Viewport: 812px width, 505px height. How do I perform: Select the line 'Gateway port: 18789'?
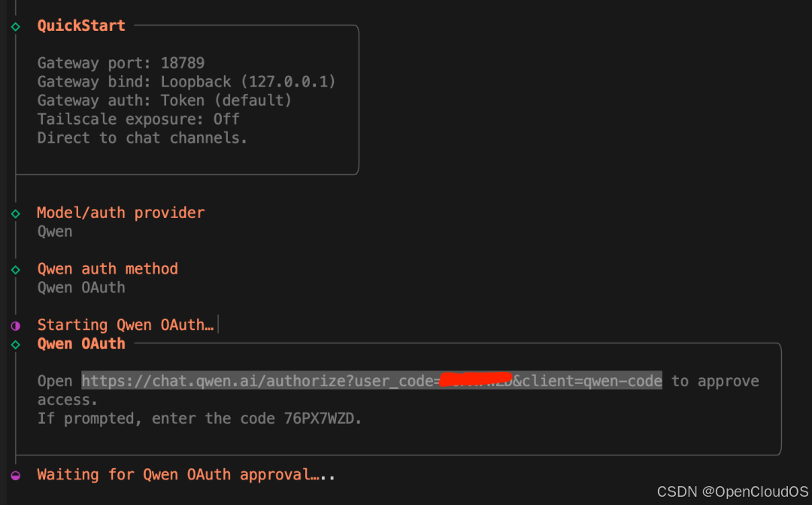[120, 63]
